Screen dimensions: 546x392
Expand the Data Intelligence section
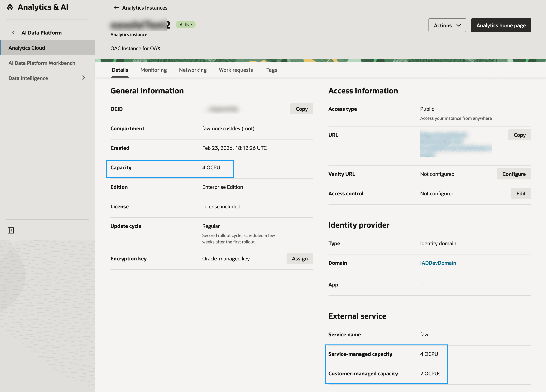pyautogui.click(x=84, y=78)
